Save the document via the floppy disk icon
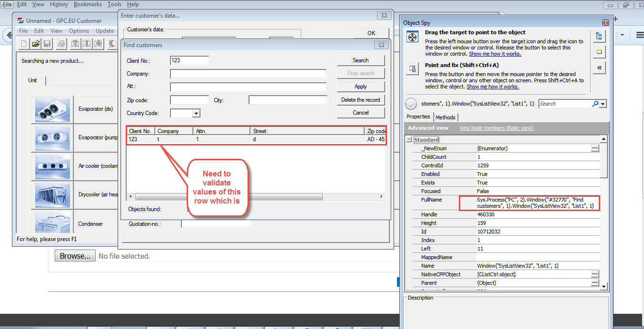Screen dimensions: 644x329 tap(47, 43)
